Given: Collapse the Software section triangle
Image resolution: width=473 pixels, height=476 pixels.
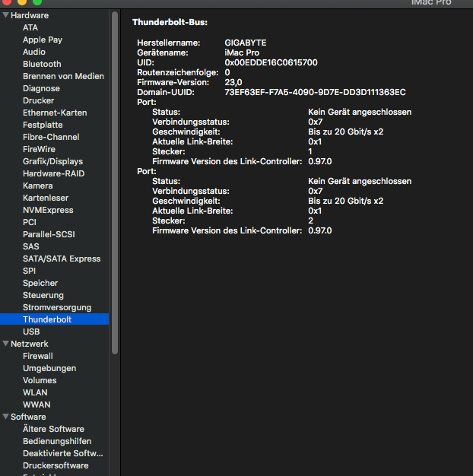Looking at the screenshot, I should pyautogui.click(x=6, y=417).
